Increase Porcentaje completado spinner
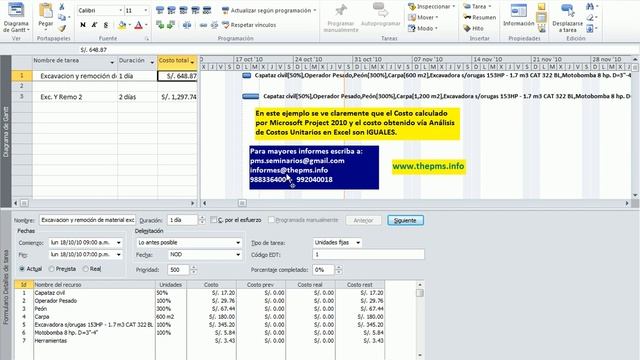 [338, 267]
